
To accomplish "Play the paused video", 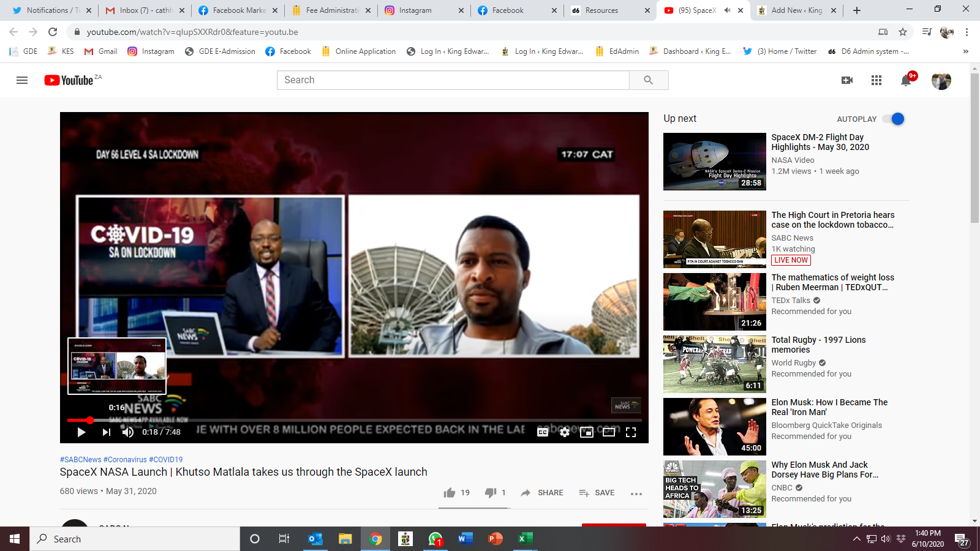I will (x=81, y=432).
